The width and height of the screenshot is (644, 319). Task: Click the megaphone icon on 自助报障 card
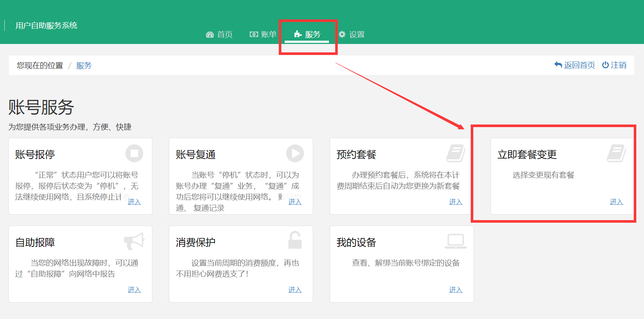(134, 241)
